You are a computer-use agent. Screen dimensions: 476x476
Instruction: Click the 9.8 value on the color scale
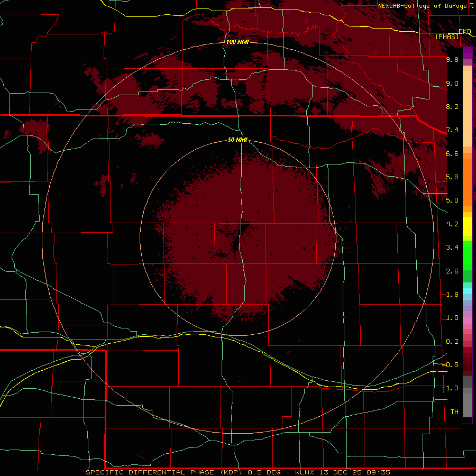click(x=452, y=59)
